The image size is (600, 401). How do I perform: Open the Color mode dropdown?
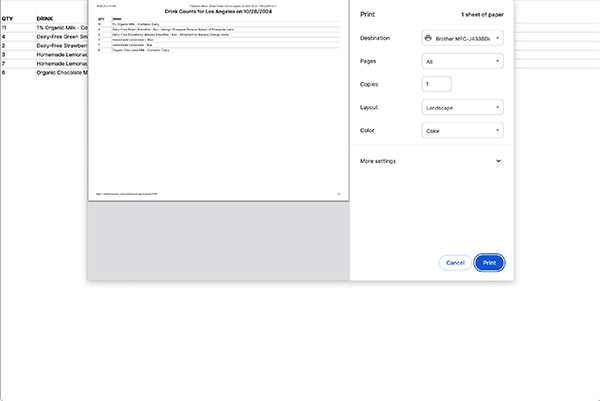(462, 130)
